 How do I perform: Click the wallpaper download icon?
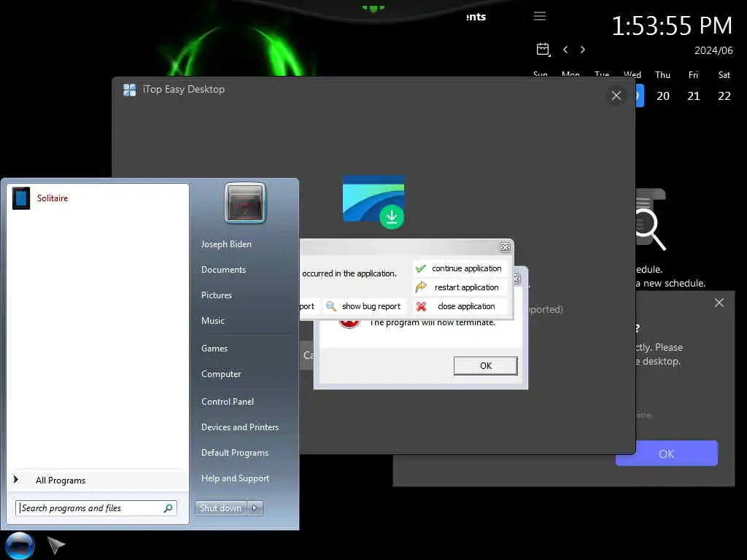pyautogui.click(x=373, y=202)
